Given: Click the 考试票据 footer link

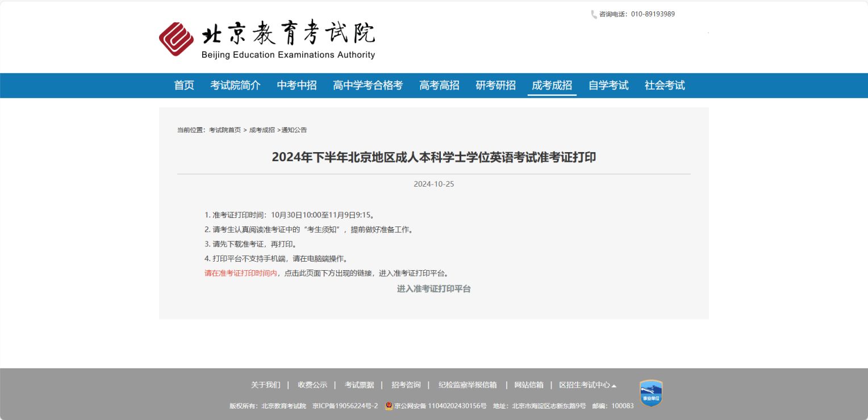Looking at the screenshot, I should pyautogui.click(x=360, y=385).
